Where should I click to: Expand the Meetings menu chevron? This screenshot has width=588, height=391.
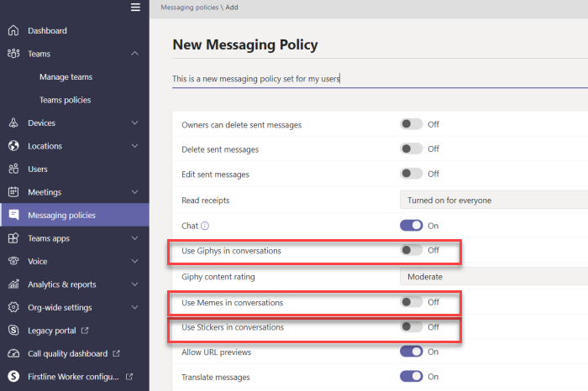pyautogui.click(x=135, y=192)
